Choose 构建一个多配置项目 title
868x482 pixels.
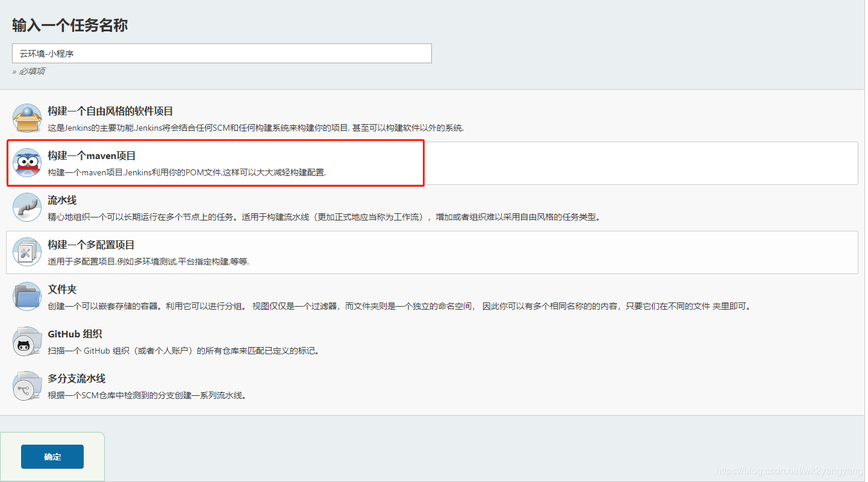coord(92,245)
